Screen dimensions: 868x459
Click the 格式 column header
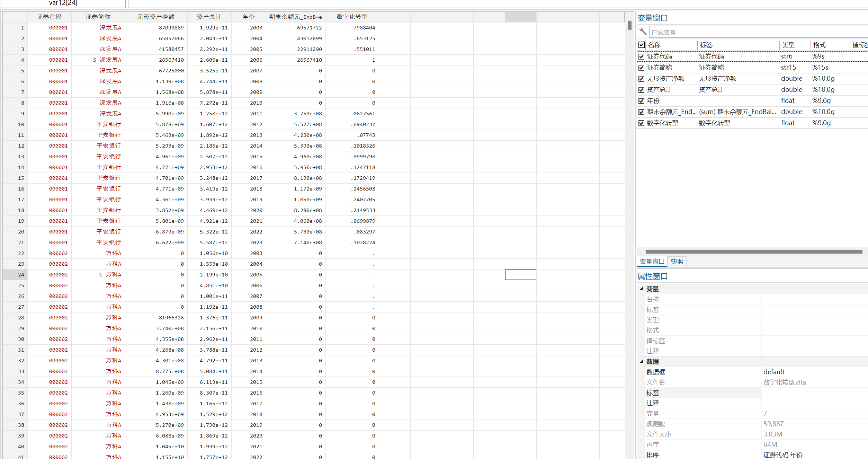click(820, 45)
